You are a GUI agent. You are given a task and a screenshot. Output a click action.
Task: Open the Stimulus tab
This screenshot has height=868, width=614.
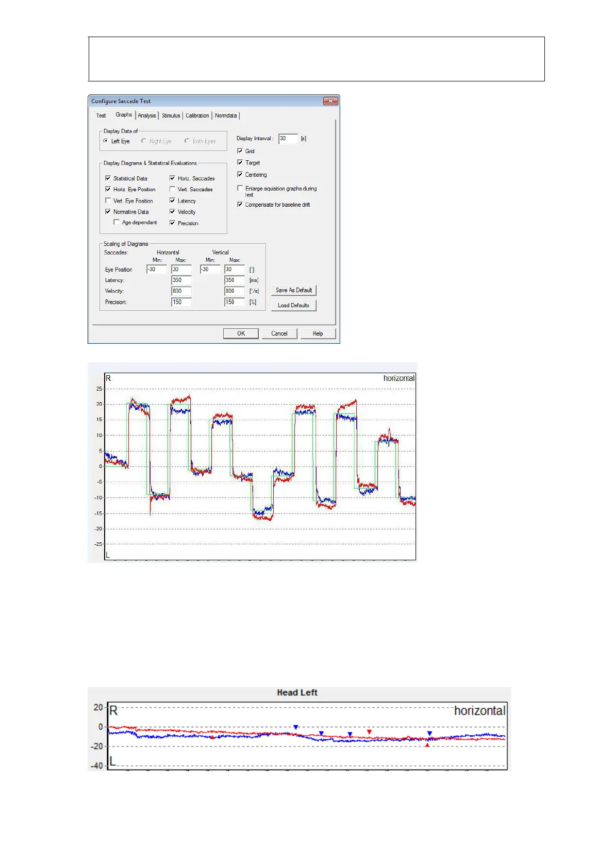pyautogui.click(x=171, y=116)
